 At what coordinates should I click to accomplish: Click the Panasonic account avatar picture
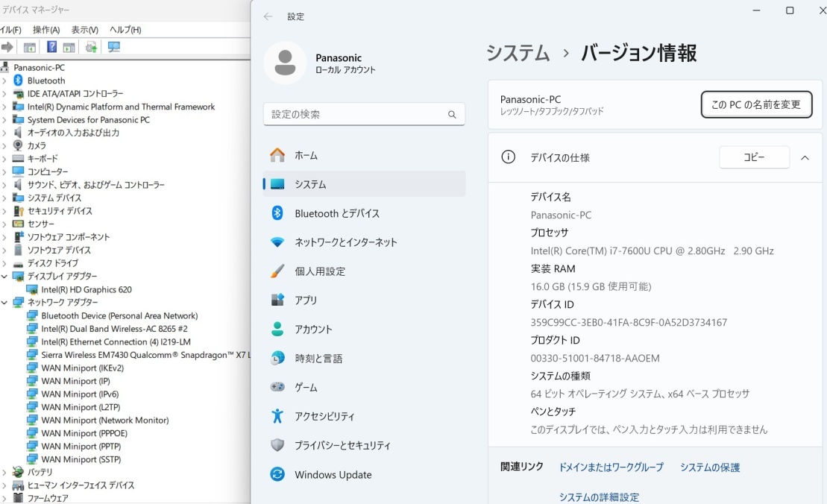click(x=285, y=63)
